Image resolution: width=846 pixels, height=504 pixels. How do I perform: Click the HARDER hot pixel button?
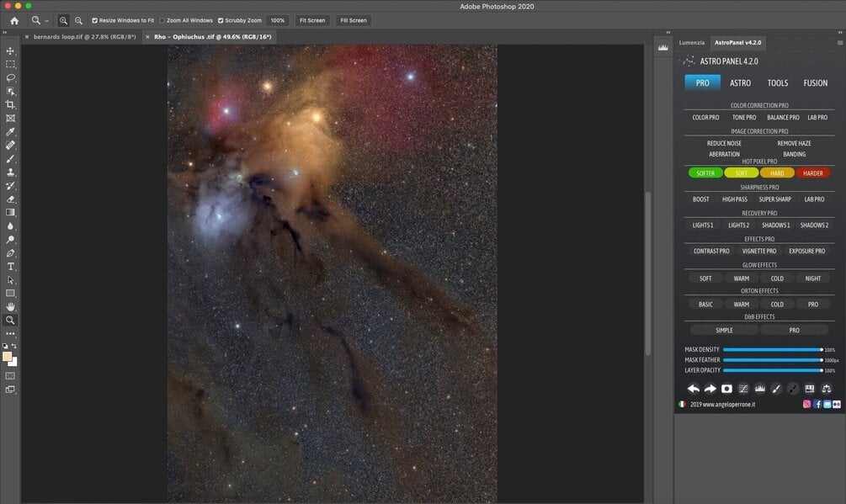[x=812, y=173]
